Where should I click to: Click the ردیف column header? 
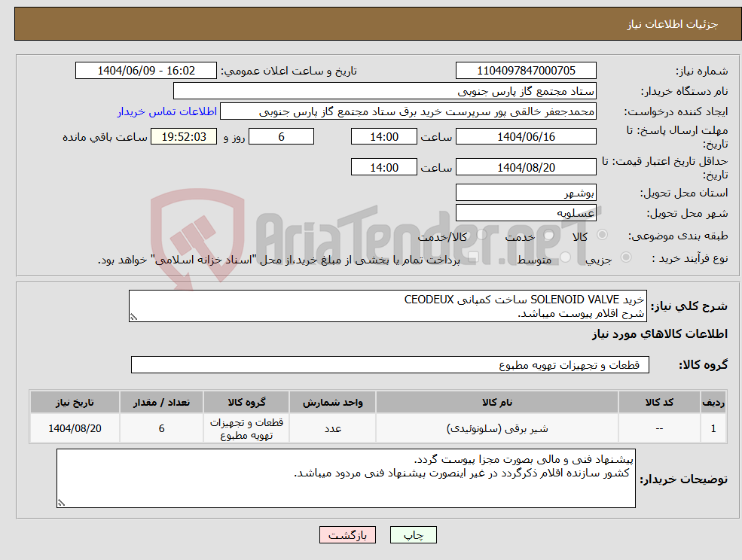click(x=713, y=402)
